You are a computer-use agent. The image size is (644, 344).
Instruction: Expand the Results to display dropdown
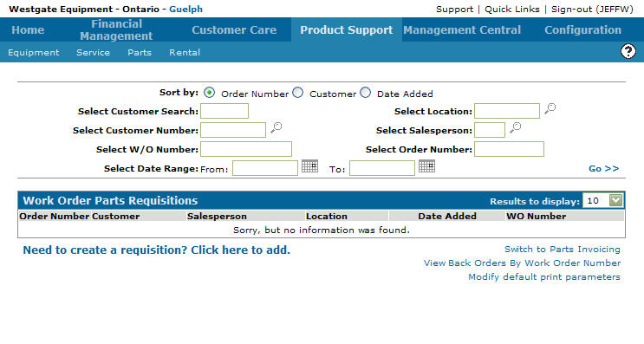click(615, 200)
